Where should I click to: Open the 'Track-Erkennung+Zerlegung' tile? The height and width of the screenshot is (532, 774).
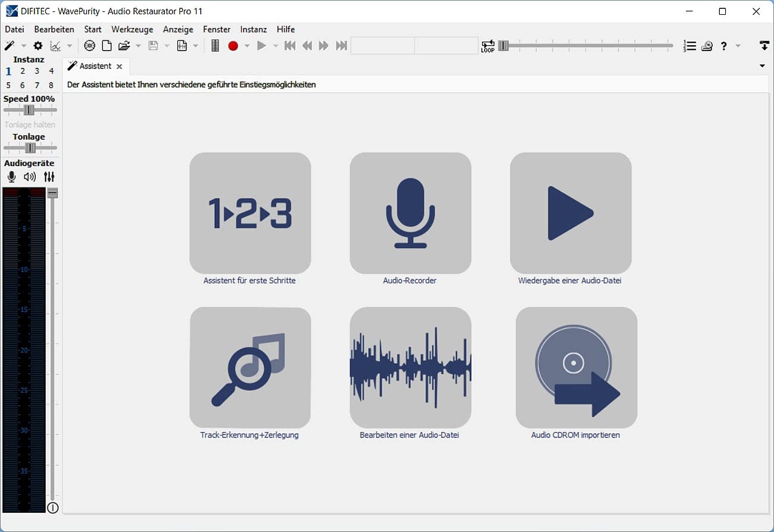pos(250,368)
